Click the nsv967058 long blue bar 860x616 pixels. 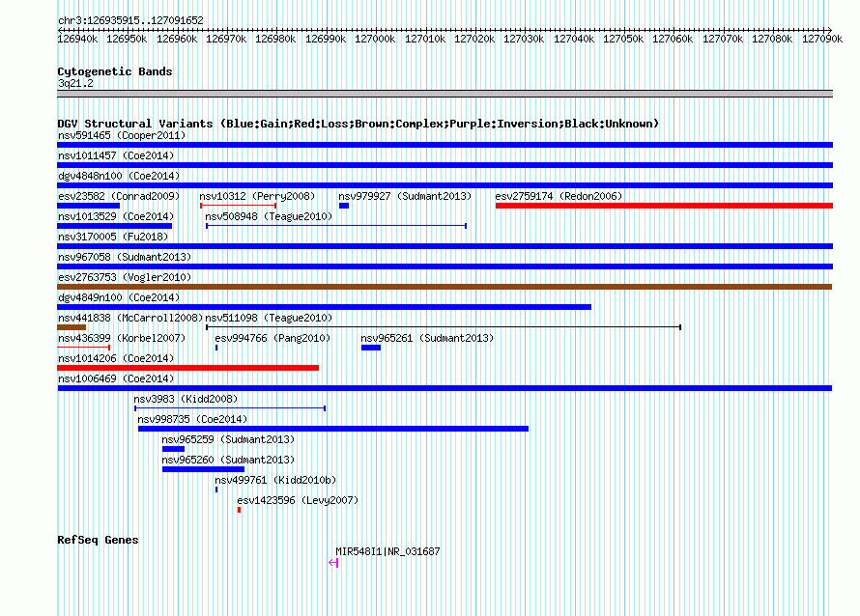[444, 266]
